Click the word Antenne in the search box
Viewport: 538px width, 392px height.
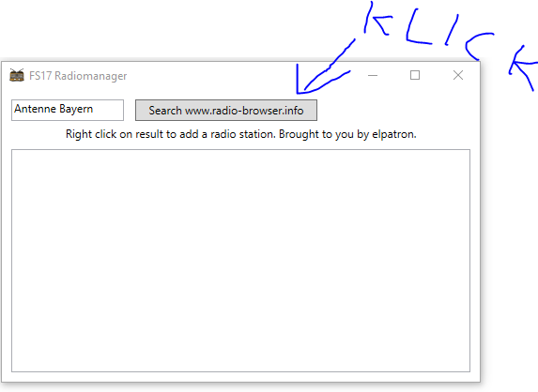point(35,109)
